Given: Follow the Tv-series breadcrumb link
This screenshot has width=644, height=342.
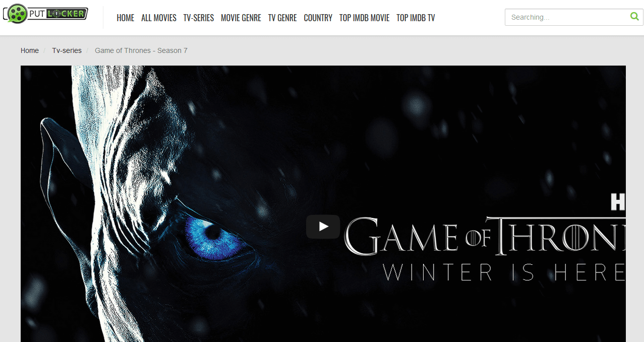Looking at the screenshot, I should pyautogui.click(x=67, y=50).
